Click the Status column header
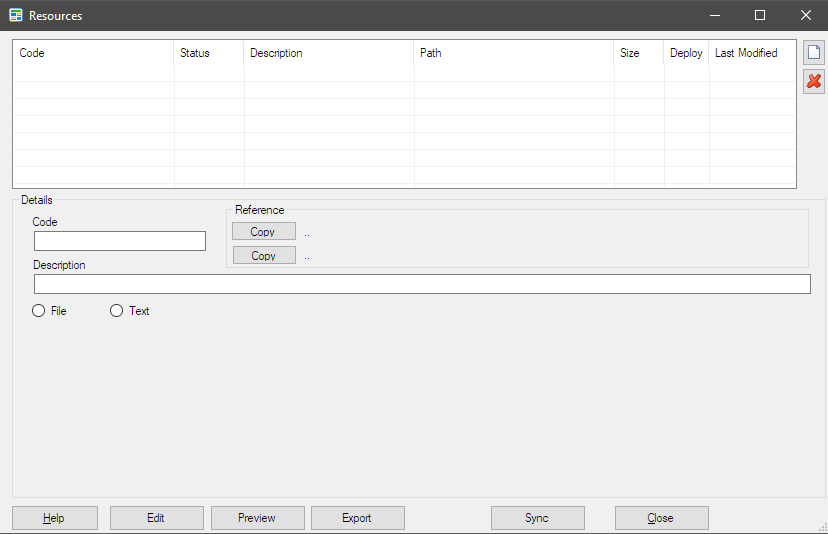828x534 pixels. [209, 53]
